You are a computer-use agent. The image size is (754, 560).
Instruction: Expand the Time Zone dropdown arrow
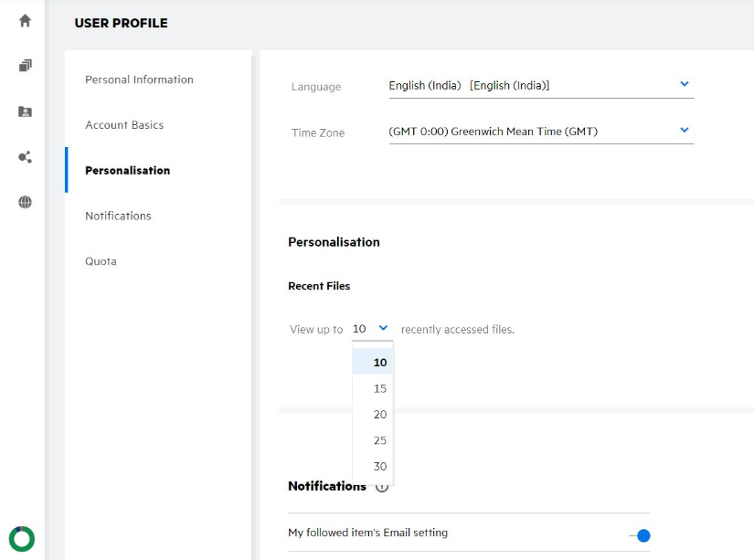(685, 130)
